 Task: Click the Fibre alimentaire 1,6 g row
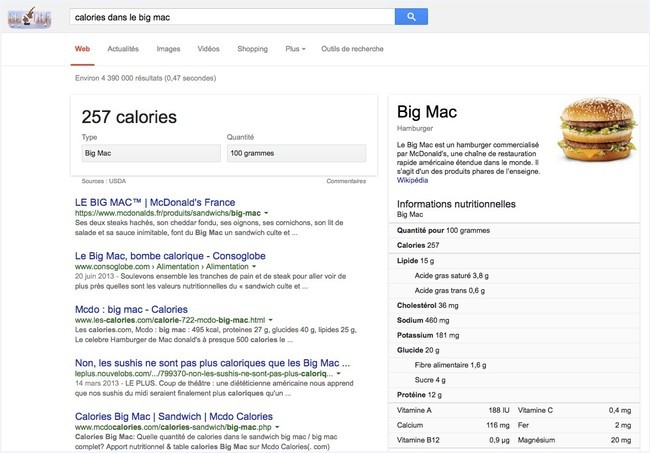pyautogui.click(x=514, y=365)
